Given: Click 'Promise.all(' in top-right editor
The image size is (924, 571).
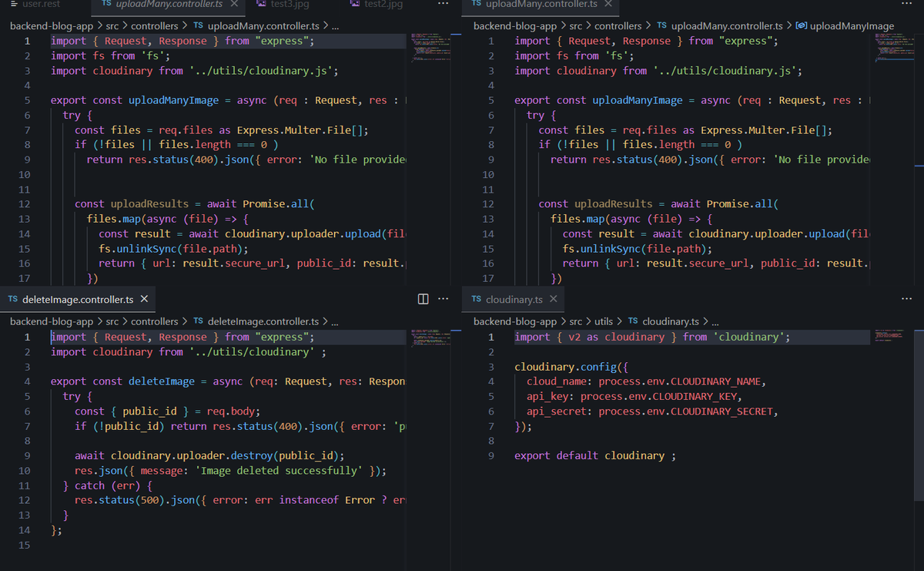Looking at the screenshot, I should click(x=742, y=203).
